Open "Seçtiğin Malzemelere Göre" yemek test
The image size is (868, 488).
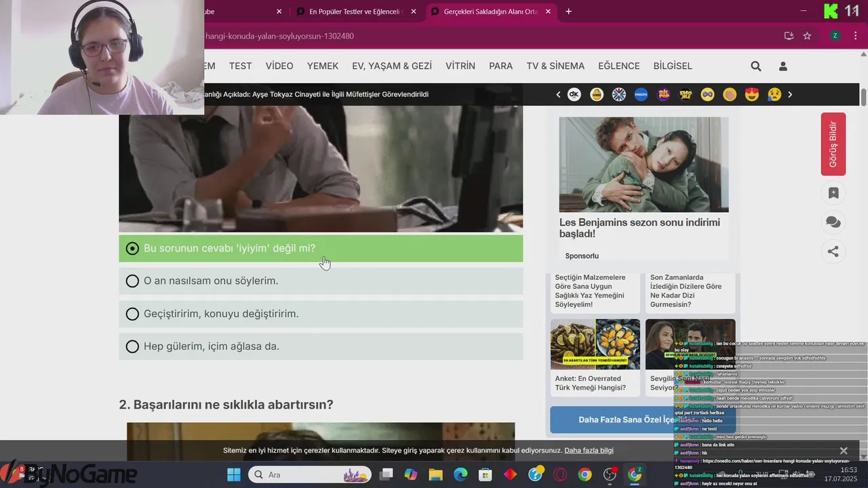coord(591,291)
